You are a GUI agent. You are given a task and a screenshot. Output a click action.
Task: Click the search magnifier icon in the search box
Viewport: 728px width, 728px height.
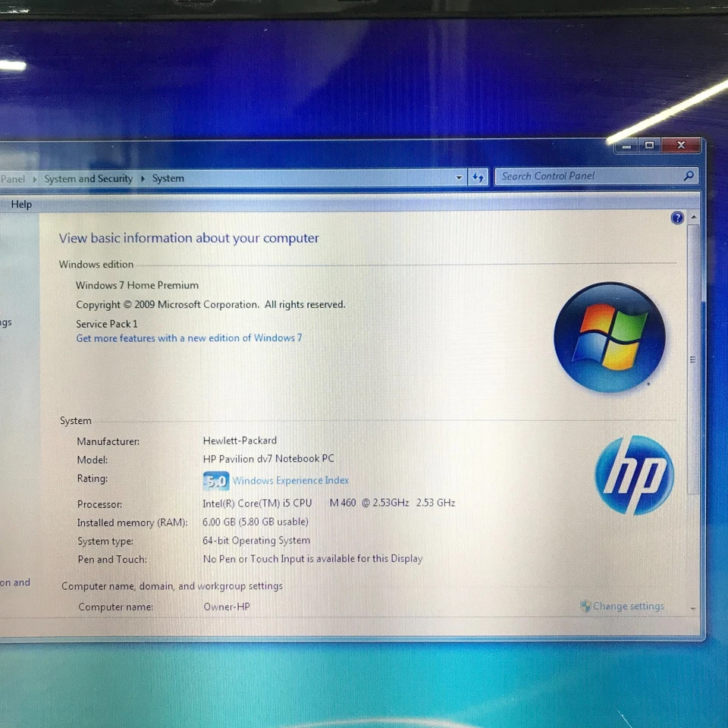point(688,176)
